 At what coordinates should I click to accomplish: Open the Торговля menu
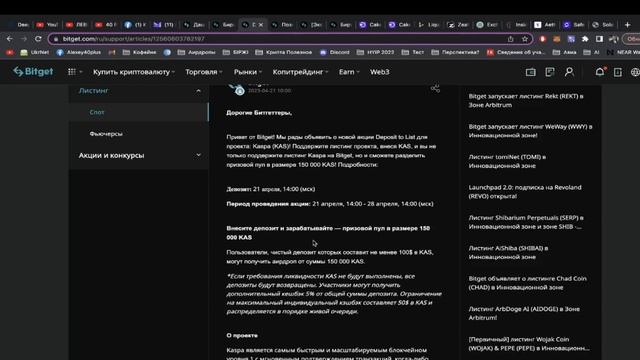pyautogui.click(x=203, y=72)
